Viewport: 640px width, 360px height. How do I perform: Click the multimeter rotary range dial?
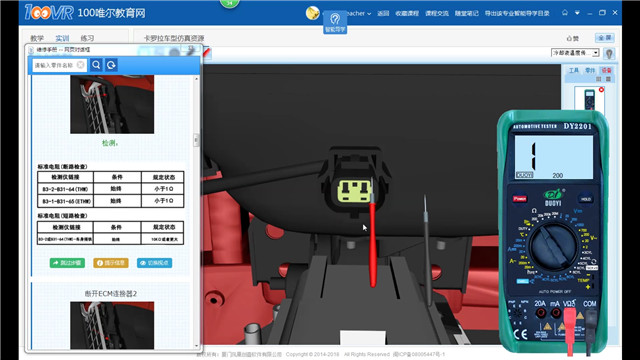tap(553, 246)
